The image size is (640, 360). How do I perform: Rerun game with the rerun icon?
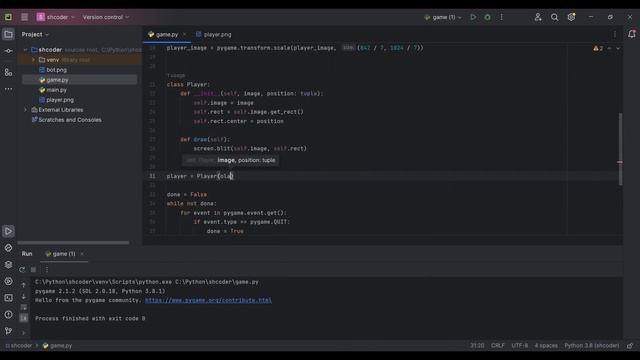click(22, 270)
